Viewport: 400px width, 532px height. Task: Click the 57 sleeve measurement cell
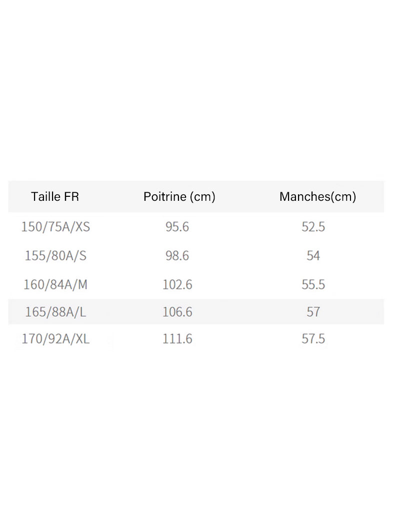(x=313, y=312)
